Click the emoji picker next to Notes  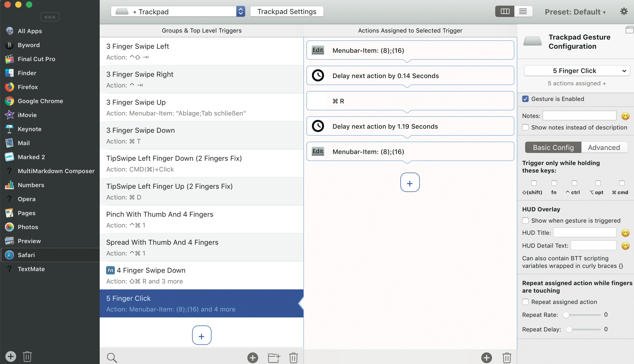coord(625,116)
